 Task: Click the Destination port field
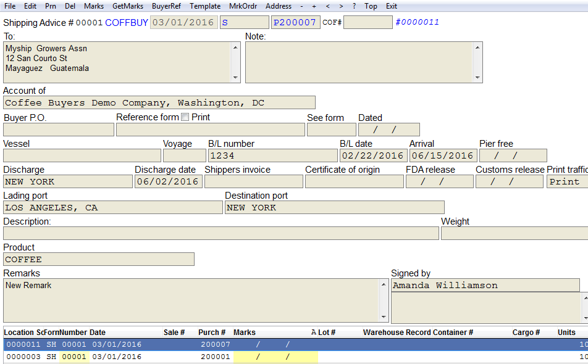point(335,207)
